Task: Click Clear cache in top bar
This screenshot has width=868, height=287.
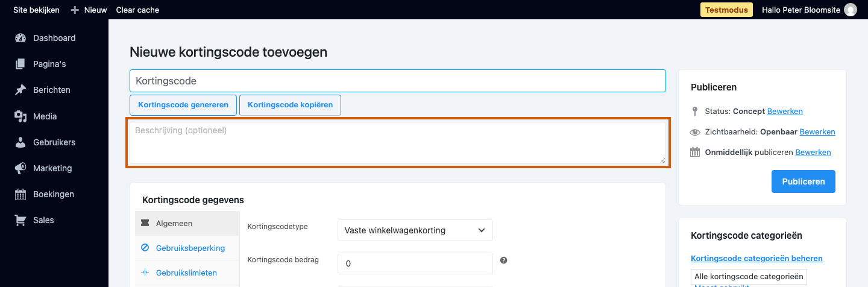Action: (x=137, y=10)
